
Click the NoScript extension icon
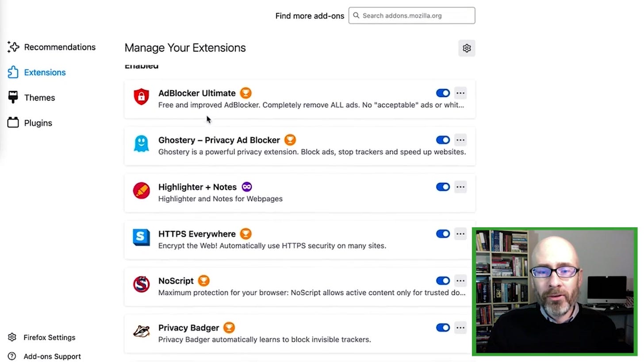(141, 284)
